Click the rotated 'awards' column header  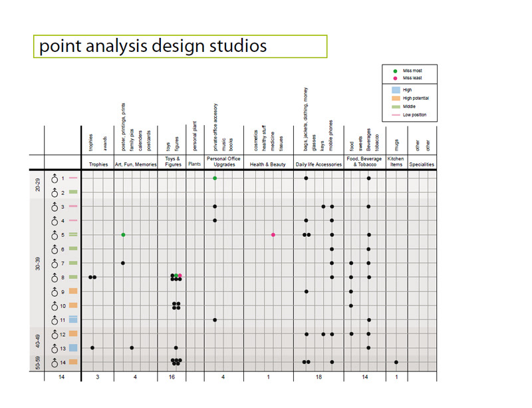coord(105,144)
